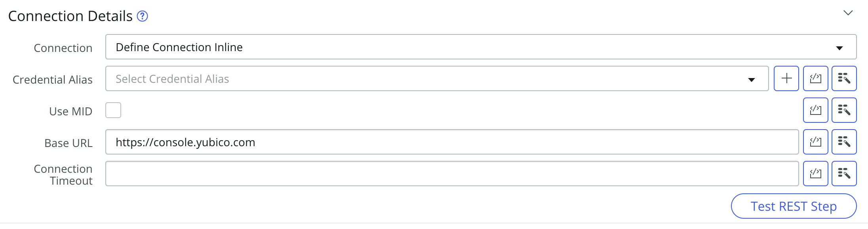Enable the Use MID checkbox
The width and height of the screenshot is (868, 229).
[113, 110]
